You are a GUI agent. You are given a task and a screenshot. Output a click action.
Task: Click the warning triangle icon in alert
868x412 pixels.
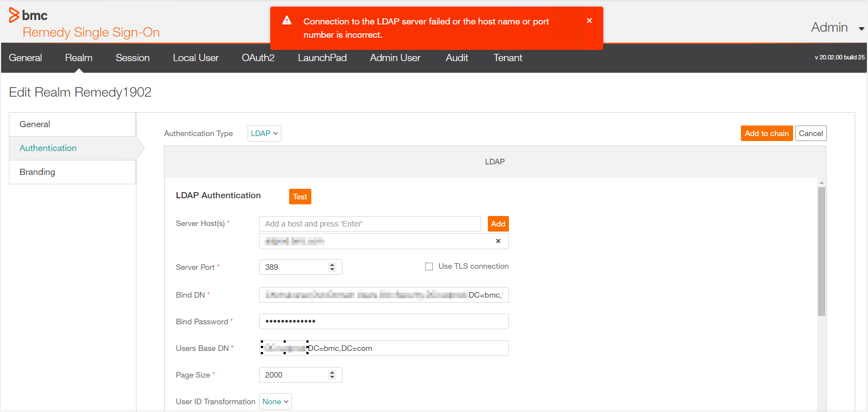coord(287,21)
